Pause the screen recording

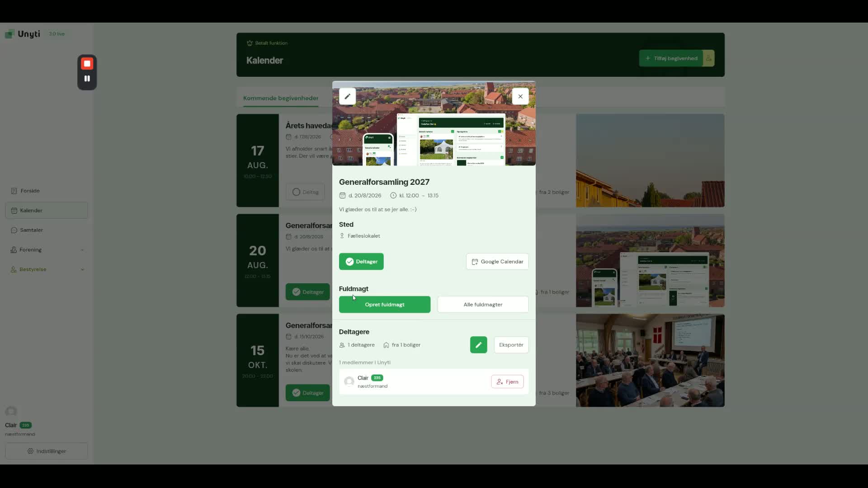[87, 79]
